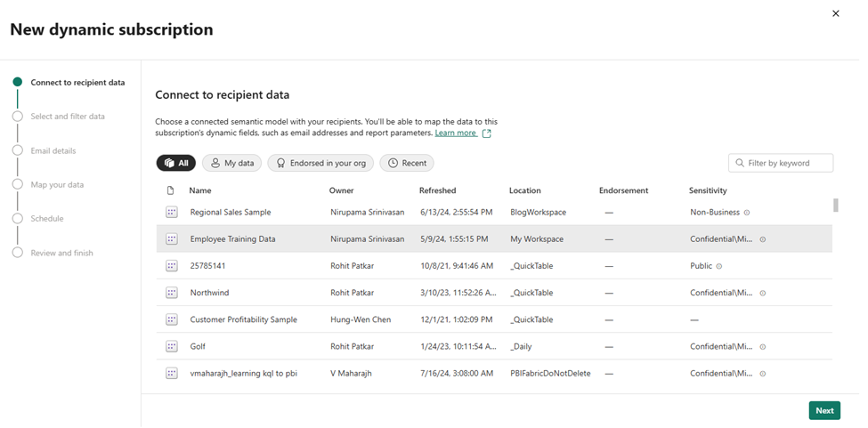Image resolution: width=868 pixels, height=428 pixels.
Task: Click the Non-Business sensitivity label
Action: click(x=715, y=213)
